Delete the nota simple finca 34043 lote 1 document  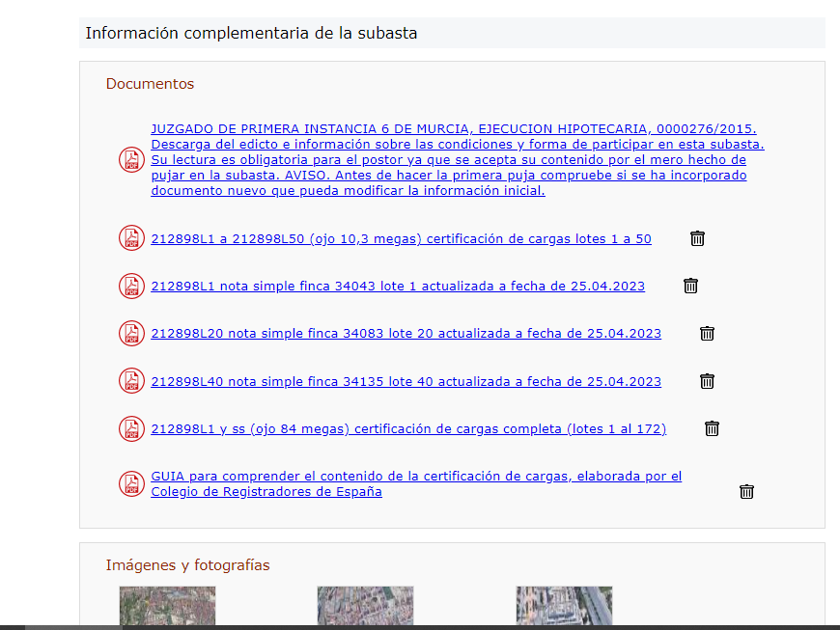click(690, 286)
